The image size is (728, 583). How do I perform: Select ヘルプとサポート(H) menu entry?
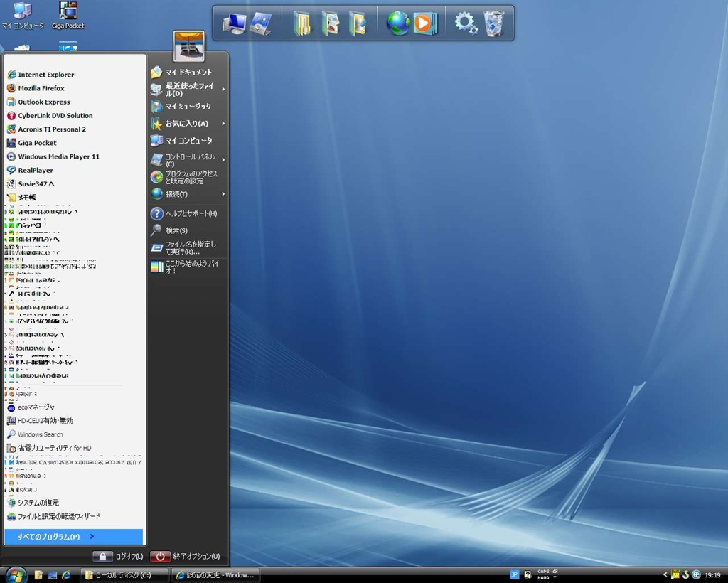(x=191, y=213)
